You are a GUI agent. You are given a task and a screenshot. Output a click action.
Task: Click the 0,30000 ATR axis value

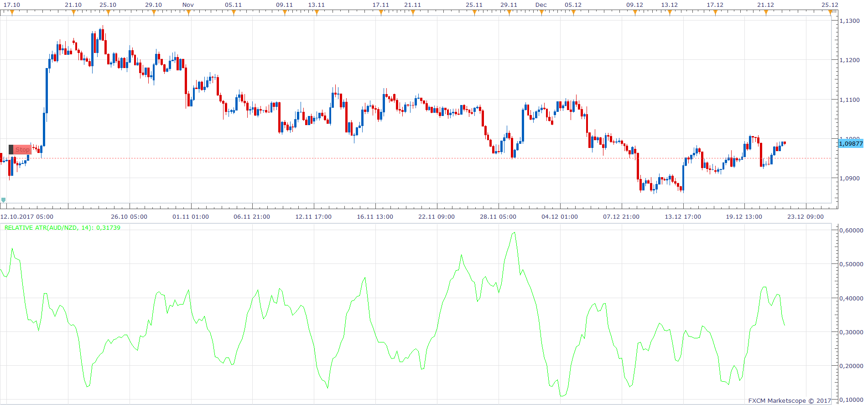[851, 332]
